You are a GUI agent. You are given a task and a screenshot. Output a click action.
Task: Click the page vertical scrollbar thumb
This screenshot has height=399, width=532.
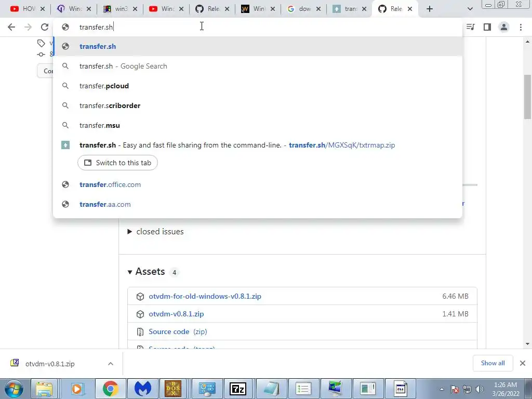(x=527, y=97)
